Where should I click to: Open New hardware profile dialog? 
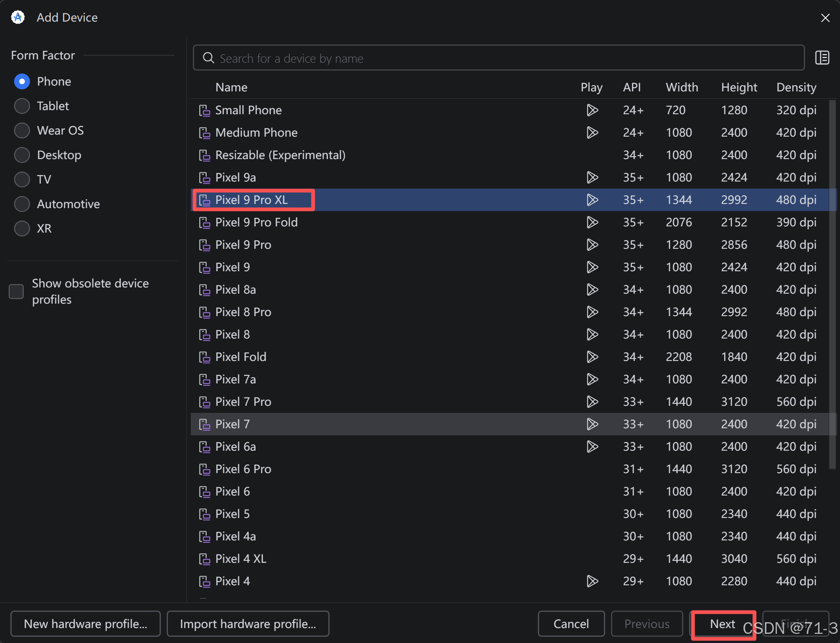(x=86, y=624)
